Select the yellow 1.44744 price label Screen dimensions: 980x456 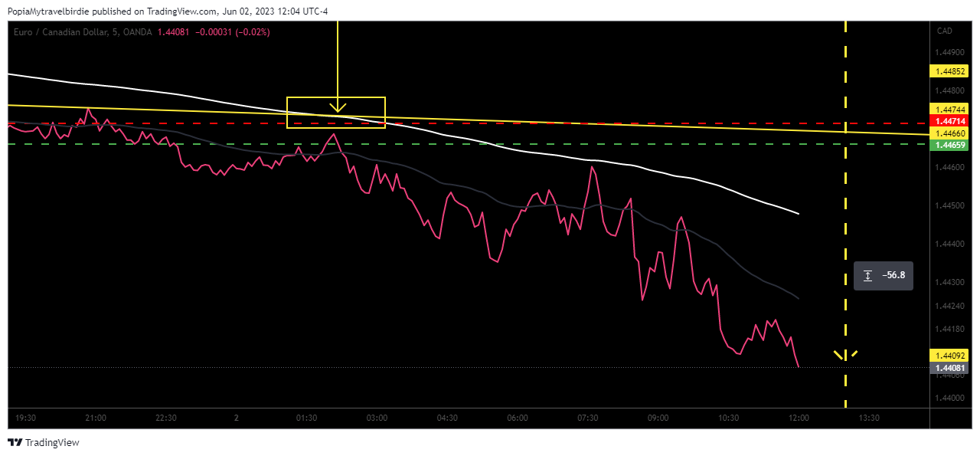(949, 110)
